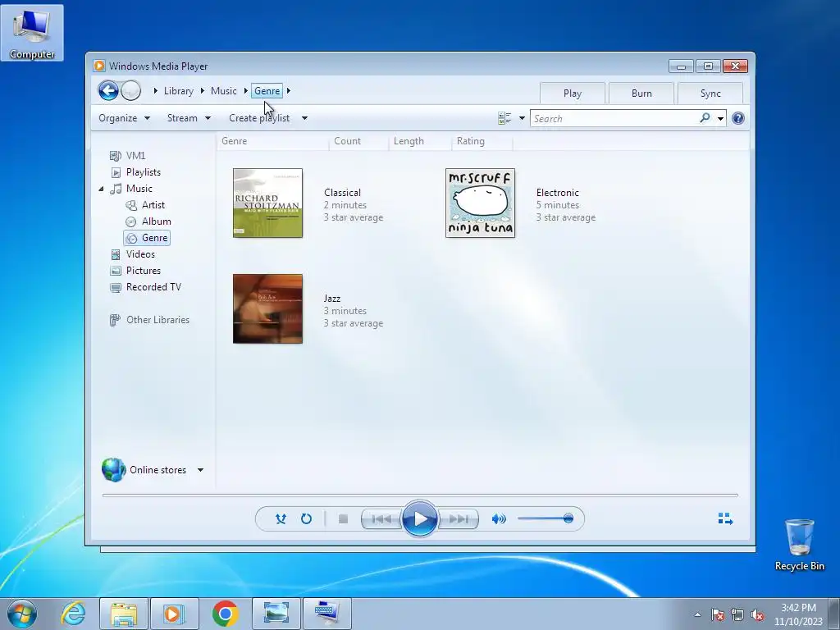Click the search magnifier icon
840x630 pixels.
tap(705, 118)
